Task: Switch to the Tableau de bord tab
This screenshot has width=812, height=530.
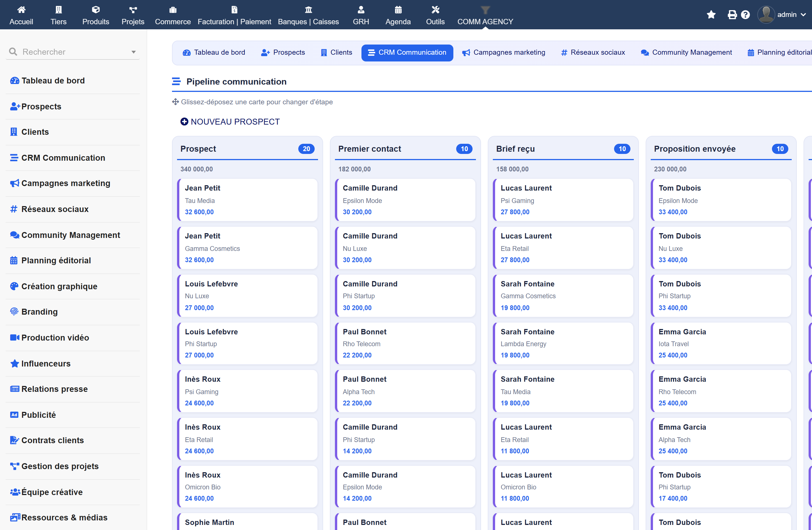Action: click(214, 52)
